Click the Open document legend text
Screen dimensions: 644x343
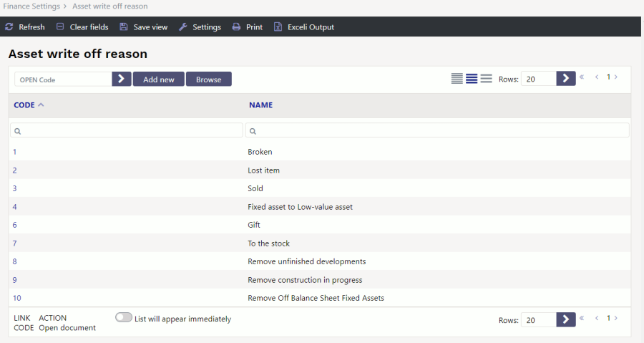pyautogui.click(x=67, y=328)
